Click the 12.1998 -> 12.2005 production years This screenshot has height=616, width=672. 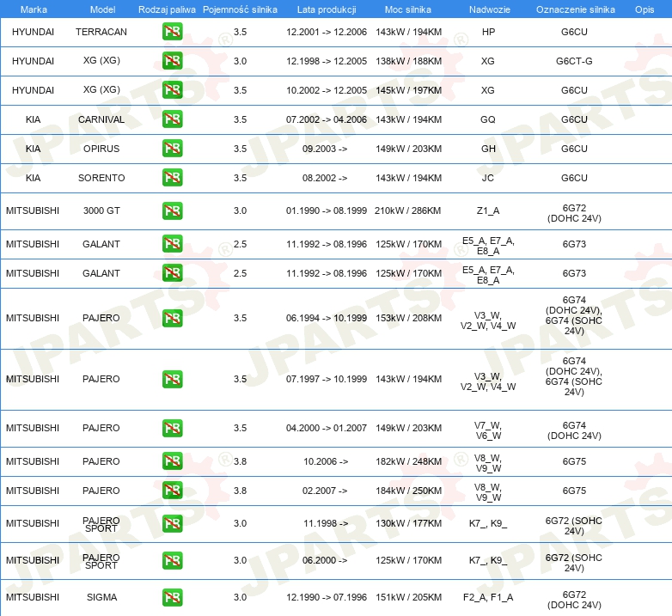point(327,61)
